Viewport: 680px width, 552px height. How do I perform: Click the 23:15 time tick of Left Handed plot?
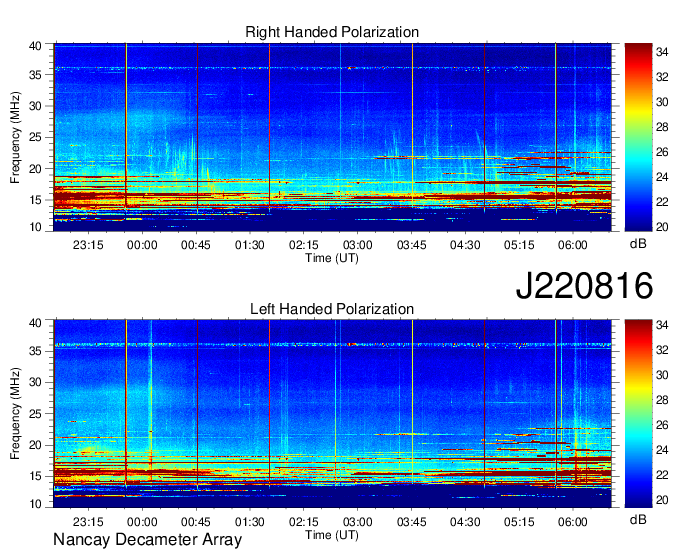click(88, 522)
